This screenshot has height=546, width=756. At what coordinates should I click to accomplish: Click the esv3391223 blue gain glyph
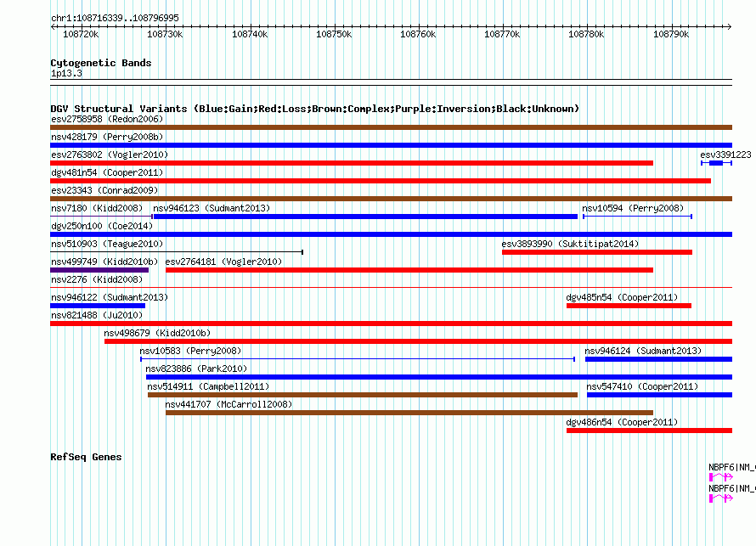[716, 163]
